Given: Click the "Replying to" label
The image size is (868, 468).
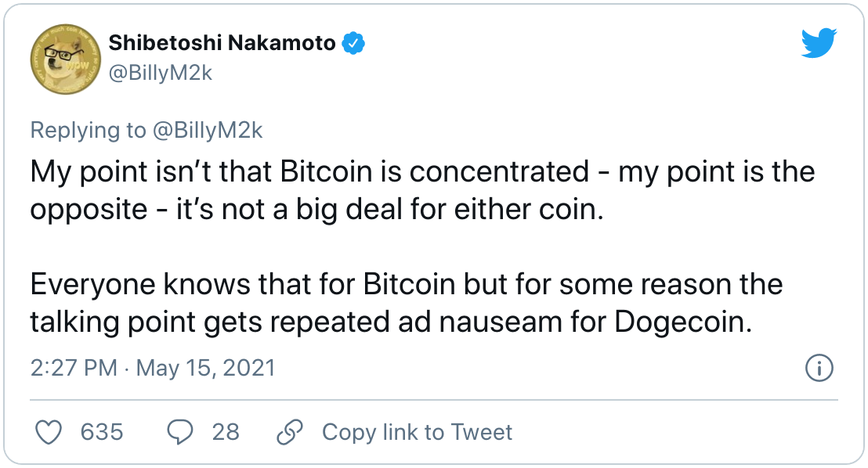Looking at the screenshot, I should 89,131.
